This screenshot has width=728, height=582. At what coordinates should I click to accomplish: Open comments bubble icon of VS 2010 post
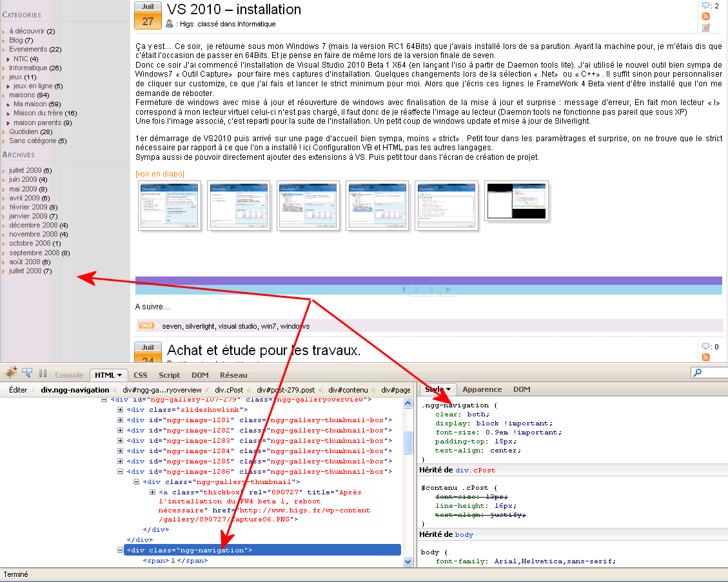(x=706, y=6)
